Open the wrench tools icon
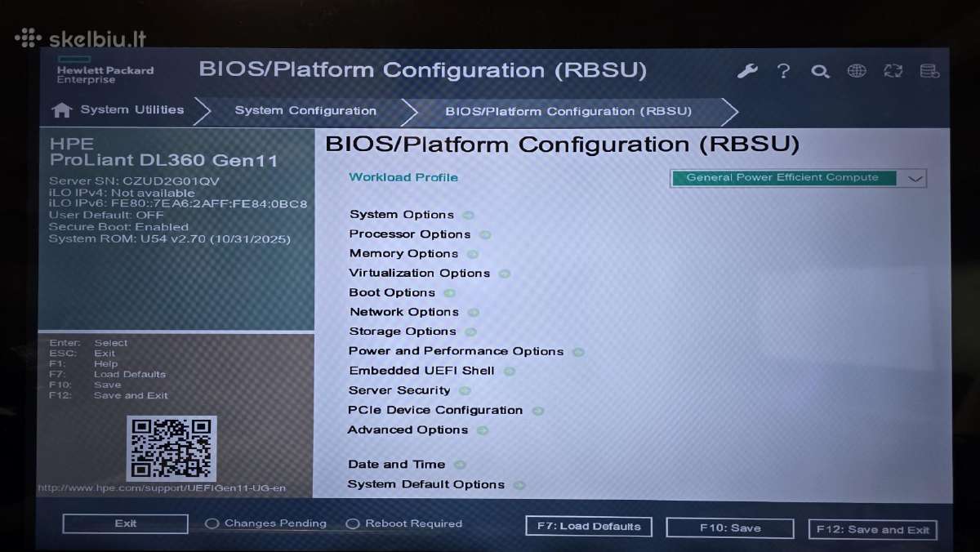980x552 pixels. click(x=747, y=71)
